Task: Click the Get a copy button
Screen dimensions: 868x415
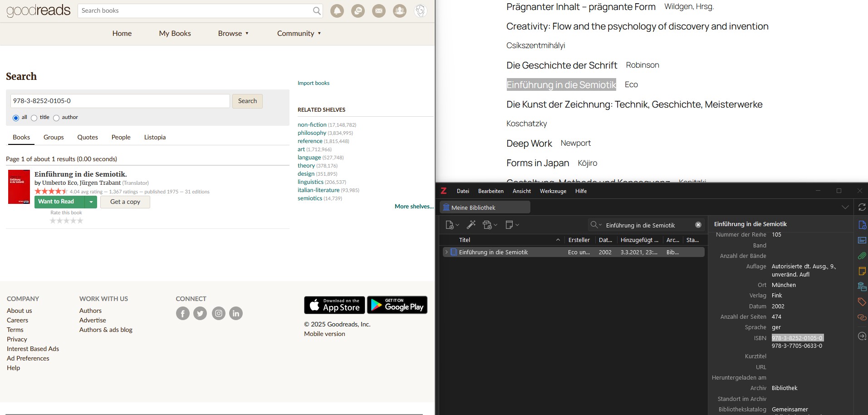Action: point(125,202)
